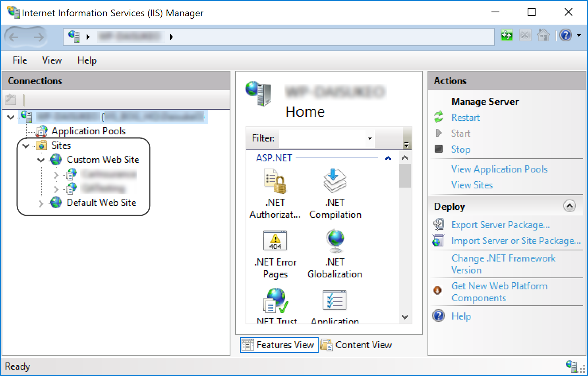Click the Back navigation arrow
The width and height of the screenshot is (588, 376).
(x=14, y=37)
